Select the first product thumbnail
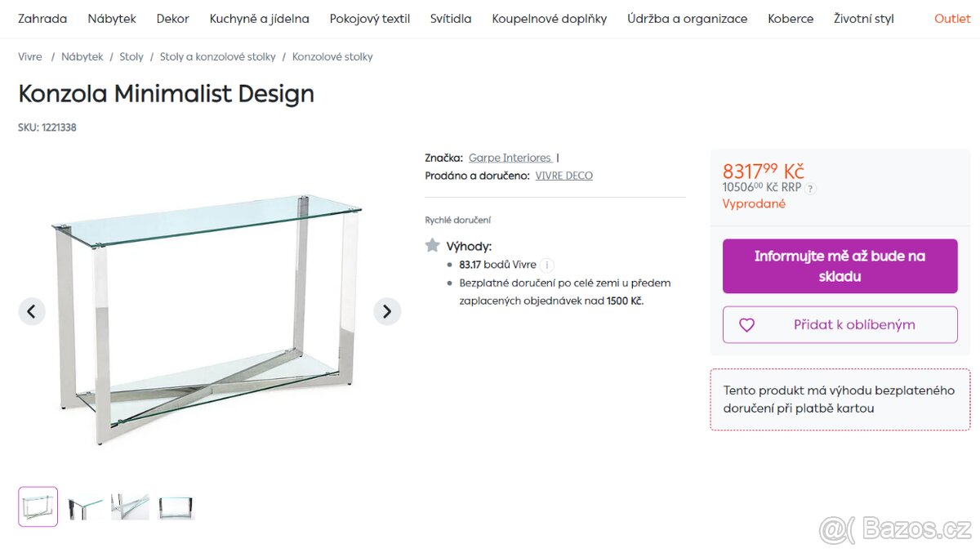 click(x=38, y=506)
